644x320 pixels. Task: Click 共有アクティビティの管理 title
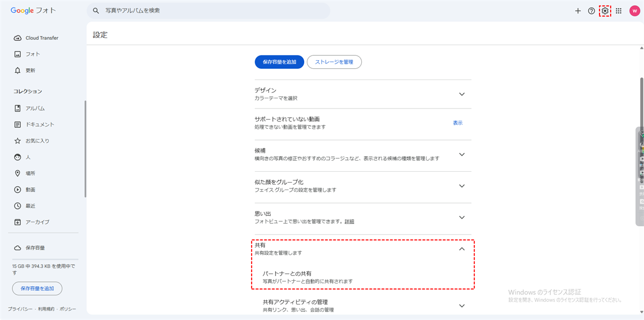coord(295,302)
